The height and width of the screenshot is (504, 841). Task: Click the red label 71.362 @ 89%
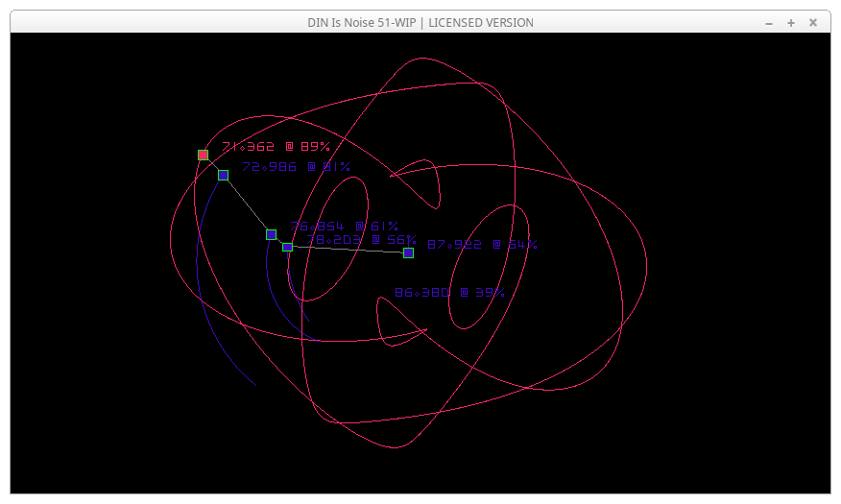click(x=276, y=147)
